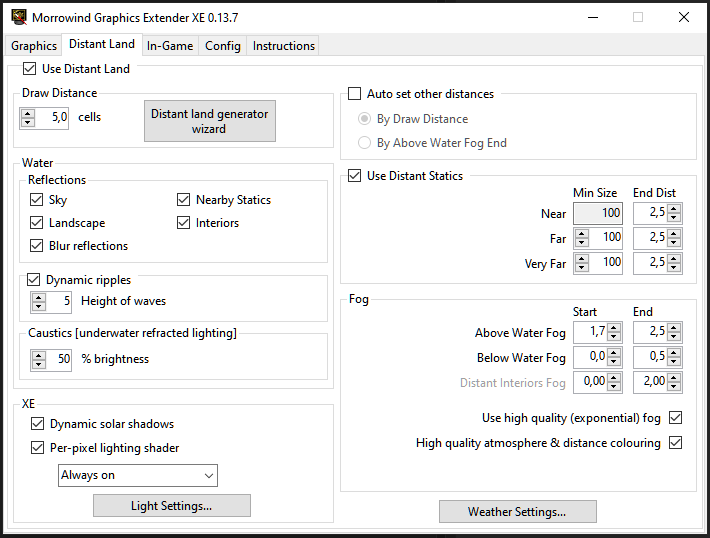Increase Draw Distance cells with up arrow

[x=29, y=113]
